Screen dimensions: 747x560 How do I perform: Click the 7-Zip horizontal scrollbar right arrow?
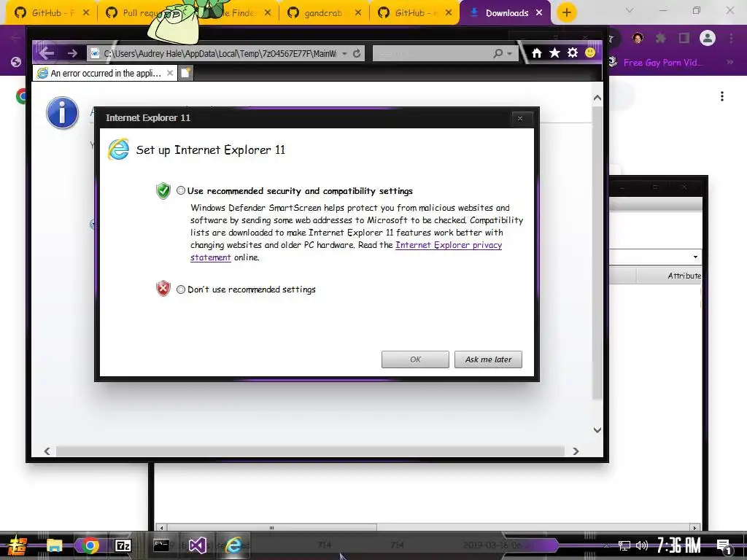click(694, 528)
